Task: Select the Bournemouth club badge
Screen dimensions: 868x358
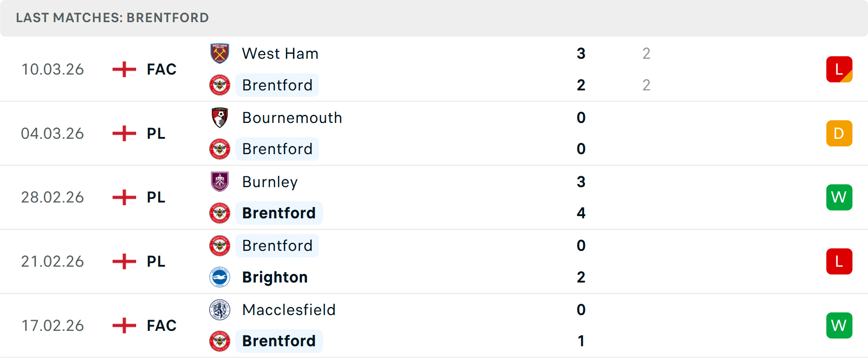Action: click(x=220, y=118)
